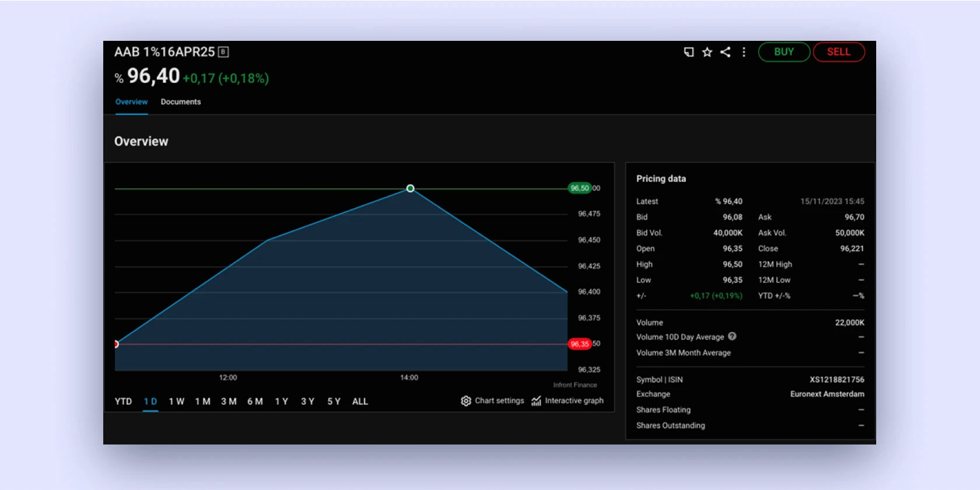Click the YTD +/-% label

click(774, 296)
